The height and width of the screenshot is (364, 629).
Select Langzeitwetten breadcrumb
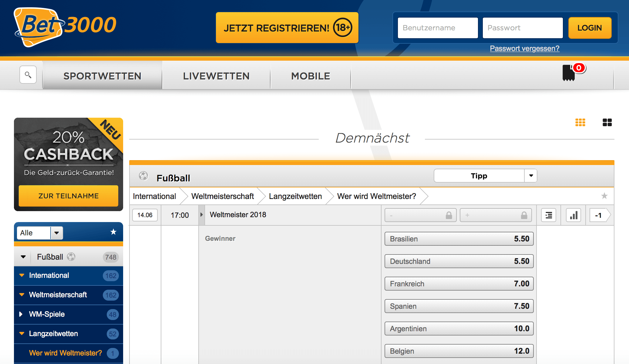pos(295,196)
